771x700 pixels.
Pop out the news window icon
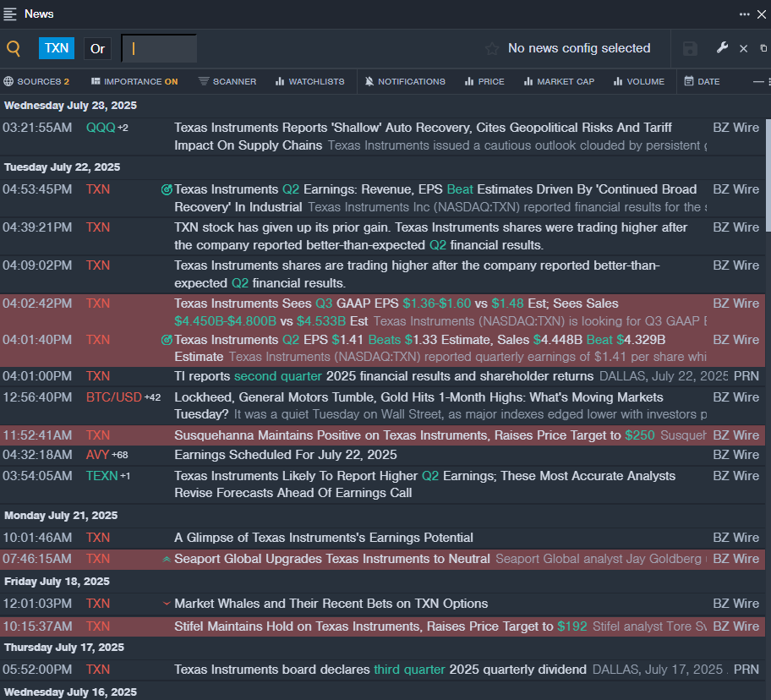pos(763,48)
